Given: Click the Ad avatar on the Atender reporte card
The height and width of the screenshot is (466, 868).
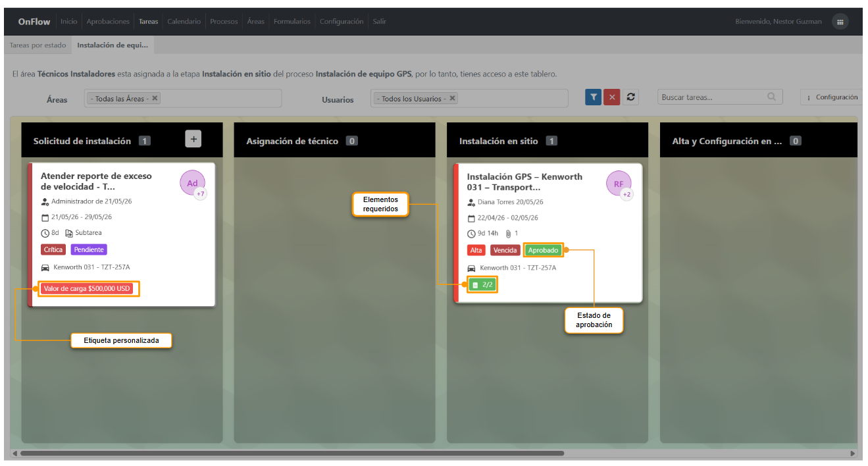Looking at the screenshot, I should click(192, 183).
